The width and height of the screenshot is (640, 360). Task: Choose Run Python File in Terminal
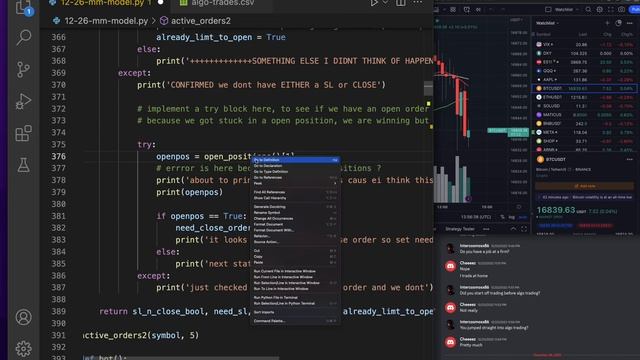pos(296,298)
